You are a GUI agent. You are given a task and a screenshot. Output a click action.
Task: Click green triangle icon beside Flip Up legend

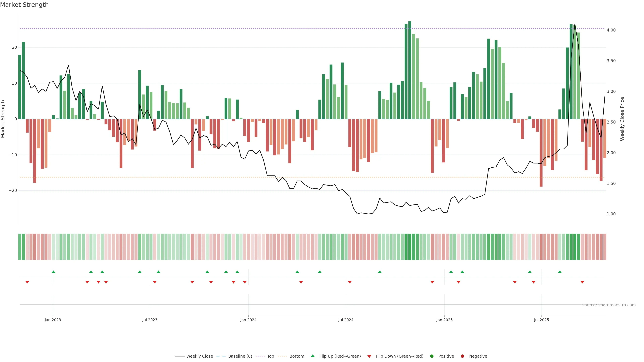click(312, 356)
